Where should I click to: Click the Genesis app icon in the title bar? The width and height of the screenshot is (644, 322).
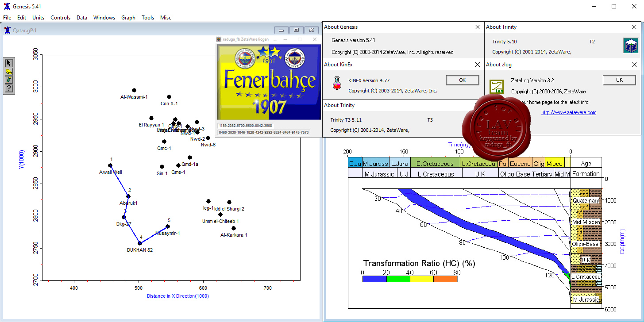click(x=6, y=7)
